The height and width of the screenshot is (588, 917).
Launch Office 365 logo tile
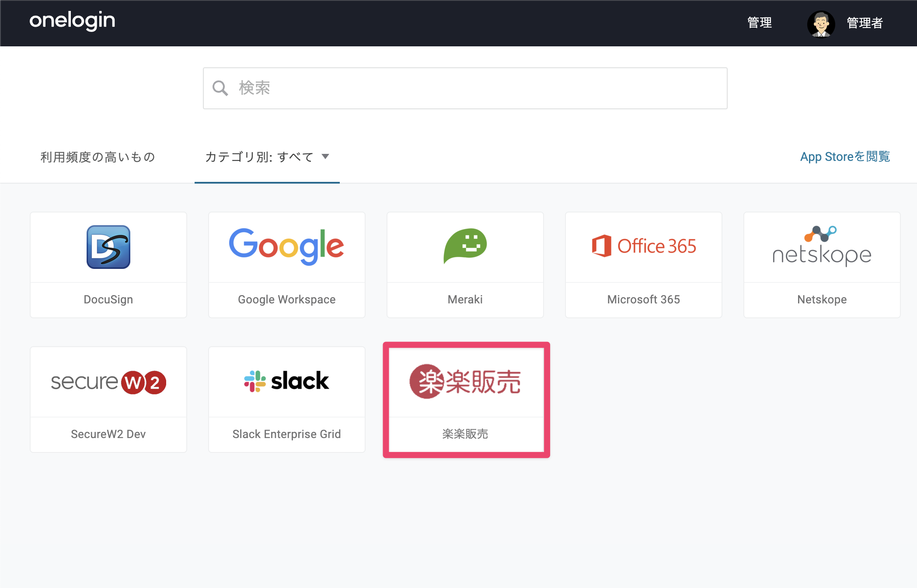(644, 246)
